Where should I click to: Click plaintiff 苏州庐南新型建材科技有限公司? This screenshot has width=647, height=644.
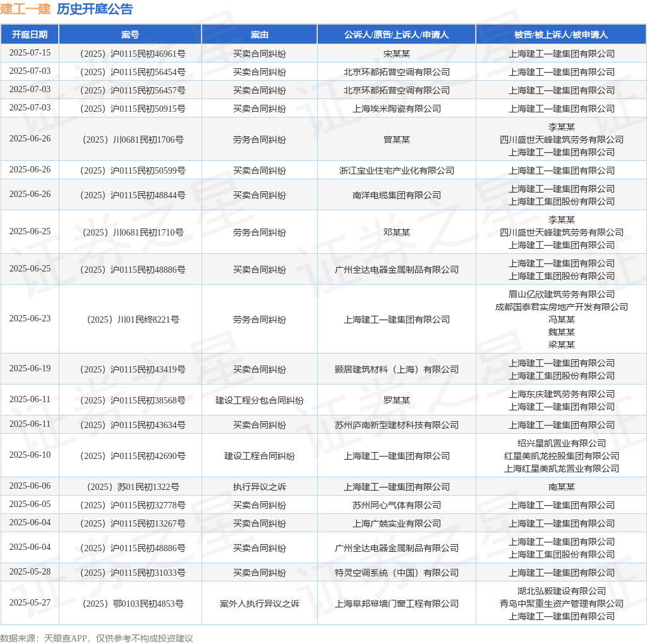tap(397, 426)
